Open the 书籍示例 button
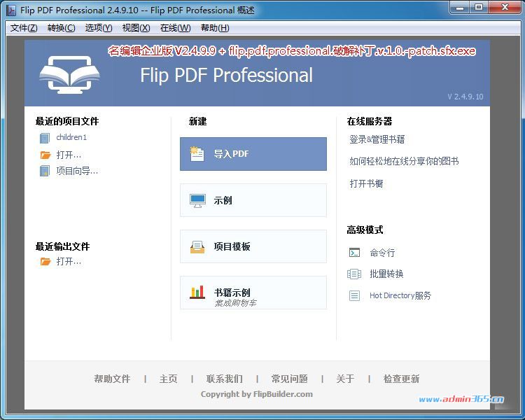Image resolution: width=525 pixels, height=420 pixels. [x=253, y=293]
